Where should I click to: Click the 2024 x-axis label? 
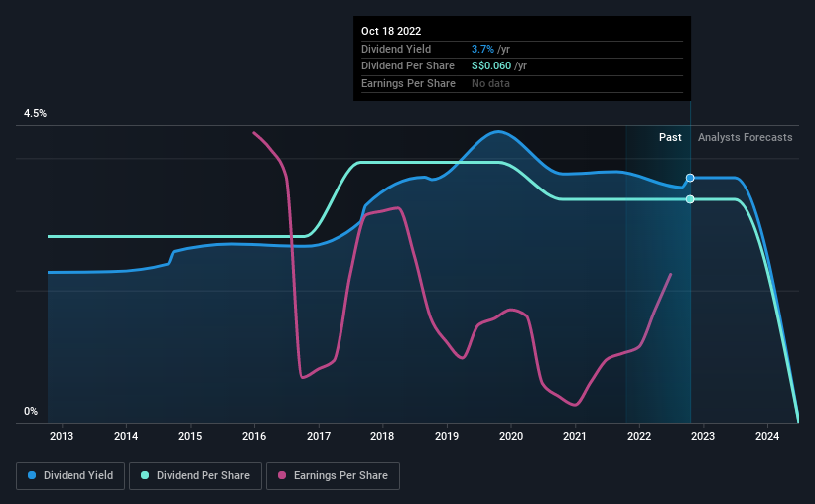(x=767, y=436)
